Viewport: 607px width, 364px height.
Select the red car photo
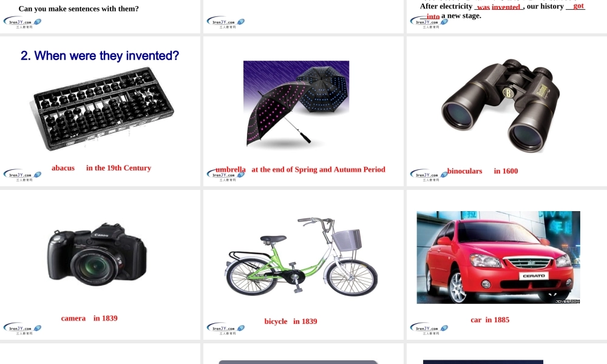498,257
